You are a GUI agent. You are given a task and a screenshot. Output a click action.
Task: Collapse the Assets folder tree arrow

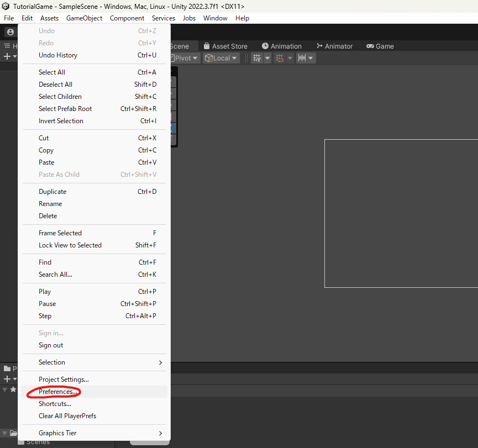point(4,433)
